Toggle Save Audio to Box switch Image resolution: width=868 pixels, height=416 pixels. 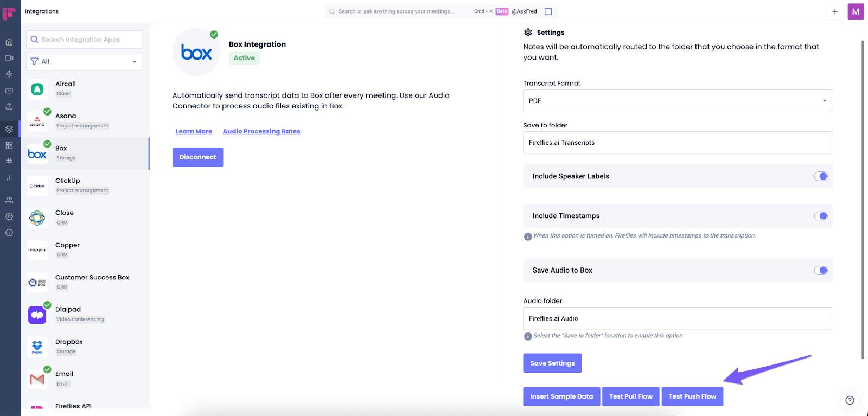pos(821,270)
